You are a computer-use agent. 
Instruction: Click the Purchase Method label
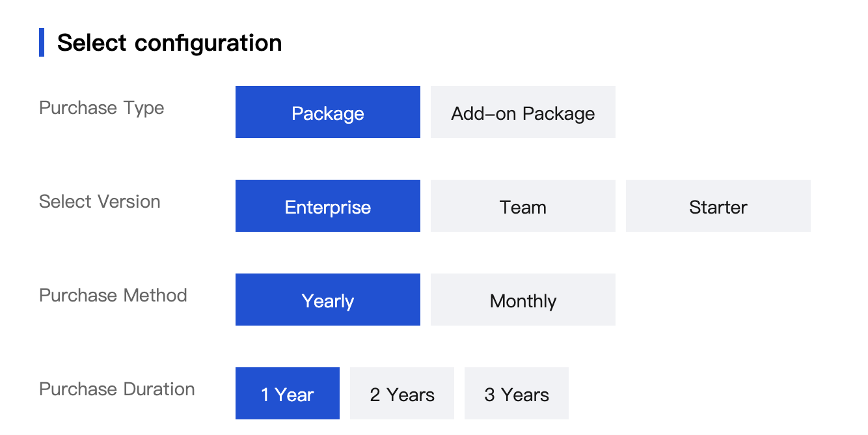click(x=113, y=295)
